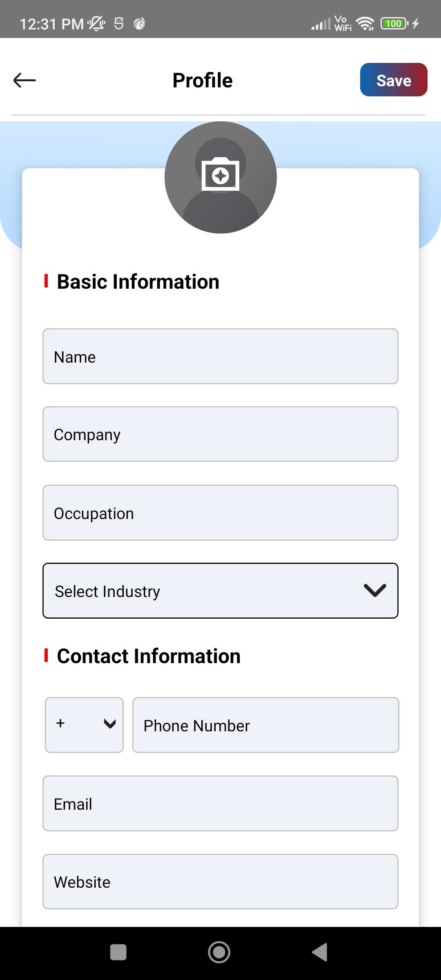Tap the Email input field
Viewport: 441px width, 980px height.
pos(220,804)
